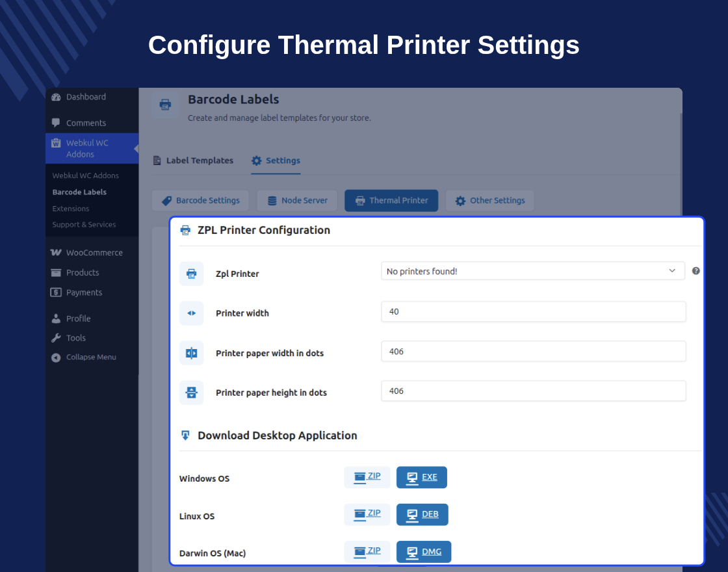Click the Collapse Menu arrow icon

[x=56, y=357]
